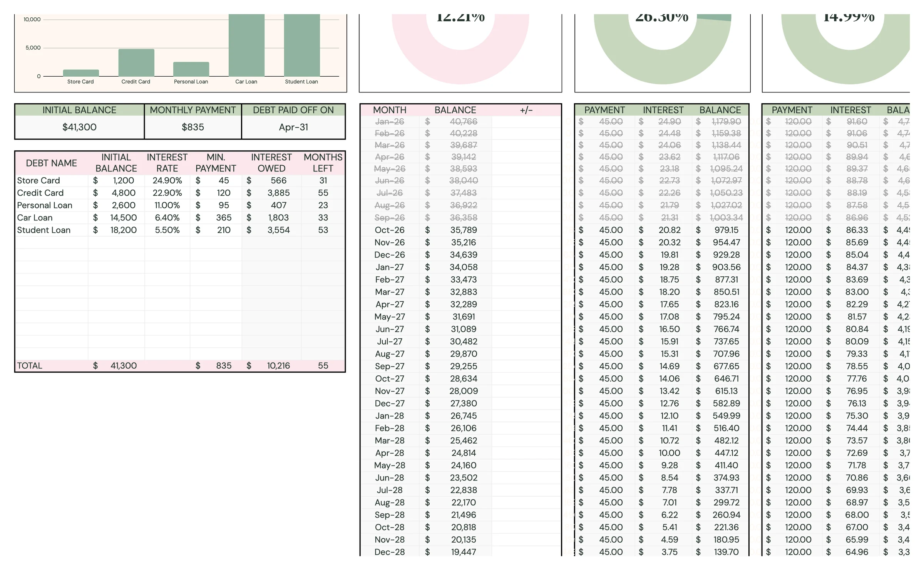The width and height of the screenshot is (924, 578).
Task: Select the DEBT NAME column header
Action: click(52, 163)
